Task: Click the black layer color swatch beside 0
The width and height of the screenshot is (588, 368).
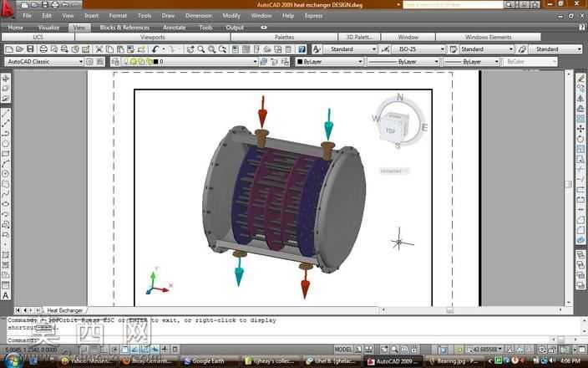Action: (156, 62)
